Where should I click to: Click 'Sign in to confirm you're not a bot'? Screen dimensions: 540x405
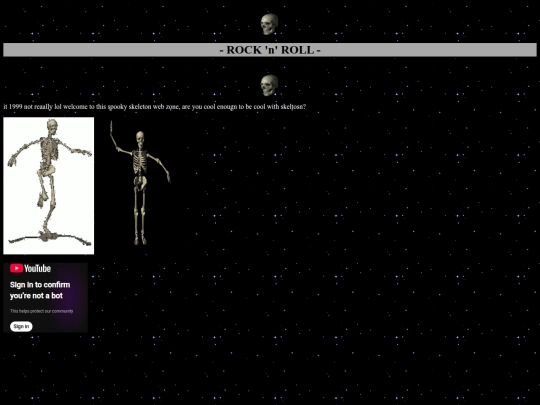[x=40, y=290]
